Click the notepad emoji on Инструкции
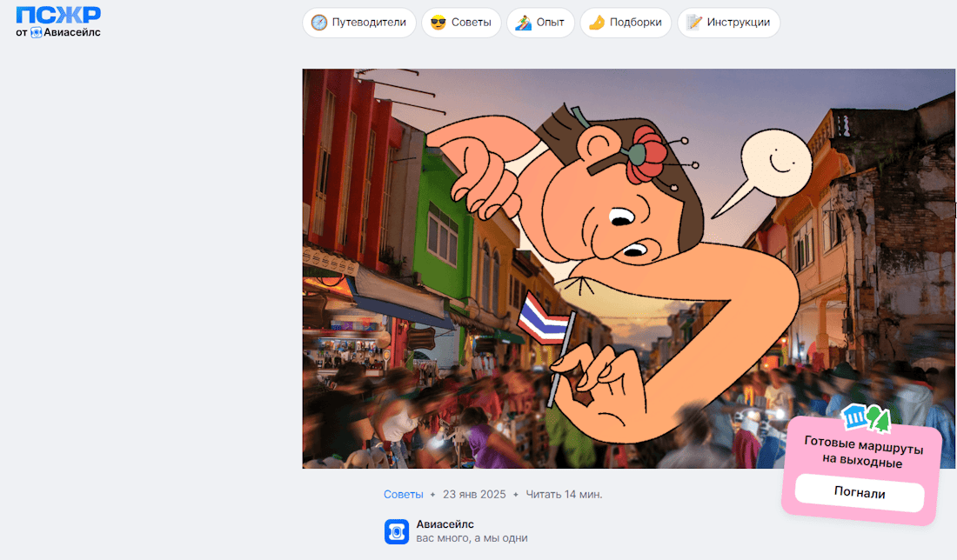957x560 pixels. [694, 23]
